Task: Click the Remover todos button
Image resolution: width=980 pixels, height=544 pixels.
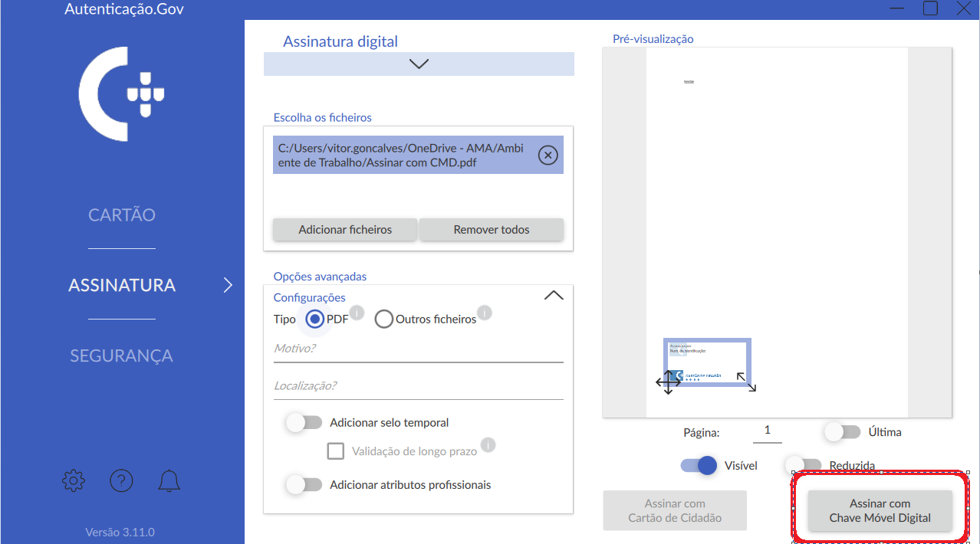Action: pos(492,230)
